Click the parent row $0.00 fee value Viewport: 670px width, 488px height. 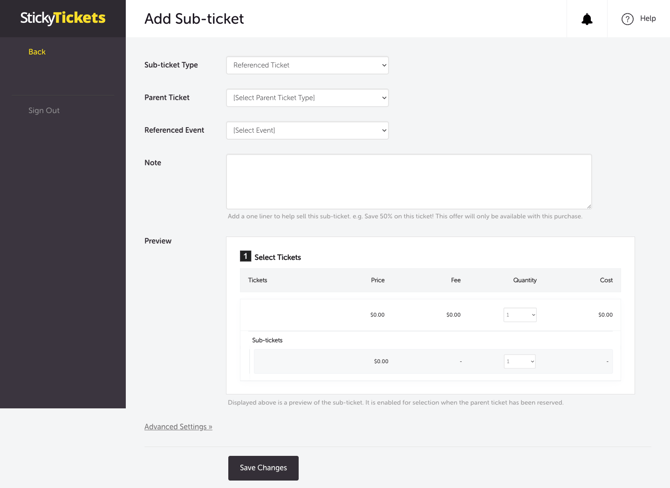453,315
